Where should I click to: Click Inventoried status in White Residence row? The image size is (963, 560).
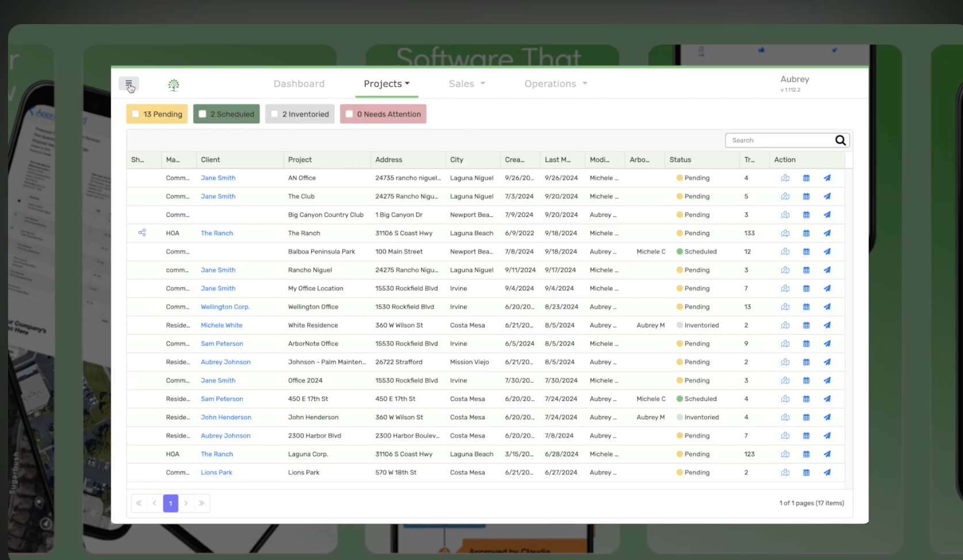(698, 325)
